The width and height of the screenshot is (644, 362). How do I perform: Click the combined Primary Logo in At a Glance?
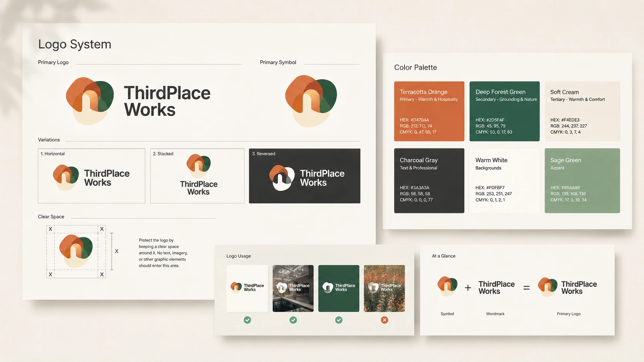click(567, 287)
